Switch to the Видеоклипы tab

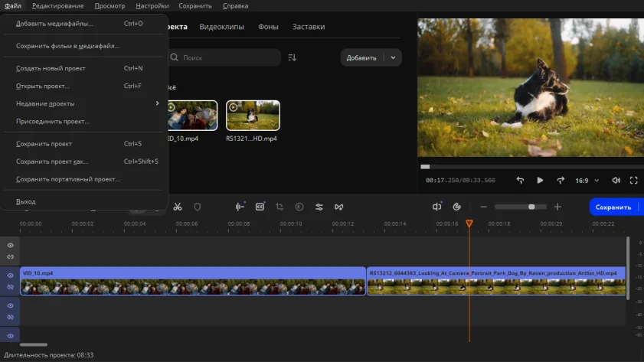coord(221,27)
